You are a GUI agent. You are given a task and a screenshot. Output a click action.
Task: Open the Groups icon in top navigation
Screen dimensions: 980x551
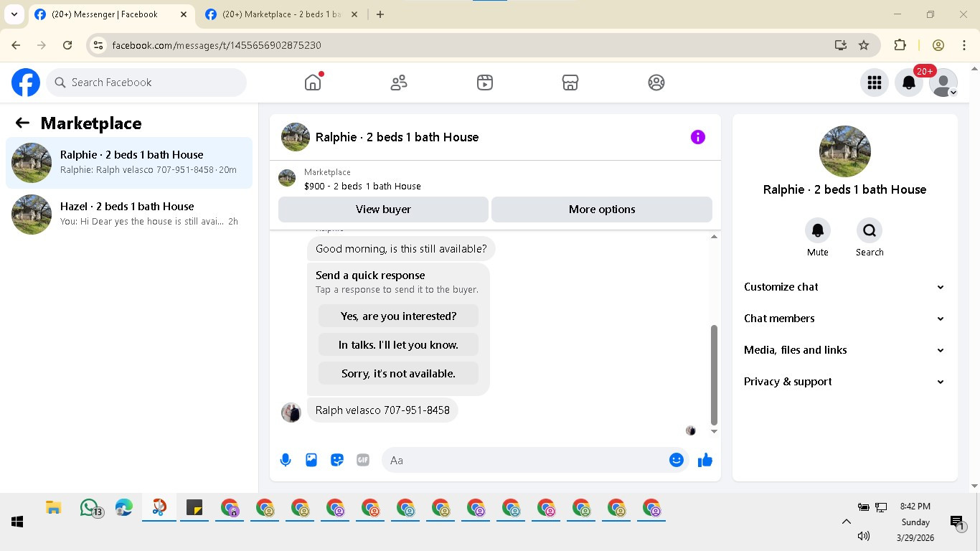[x=656, y=83]
